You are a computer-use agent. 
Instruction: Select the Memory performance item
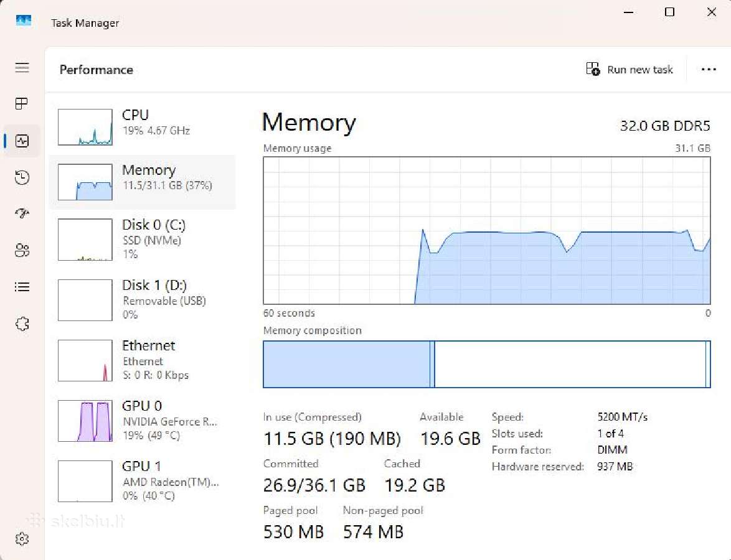pyautogui.click(x=142, y=182)
